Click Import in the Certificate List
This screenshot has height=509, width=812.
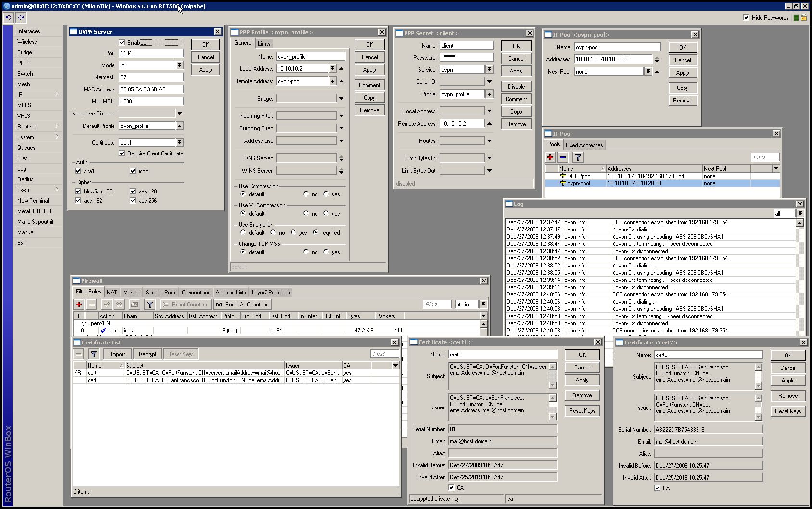pos(117,354)
